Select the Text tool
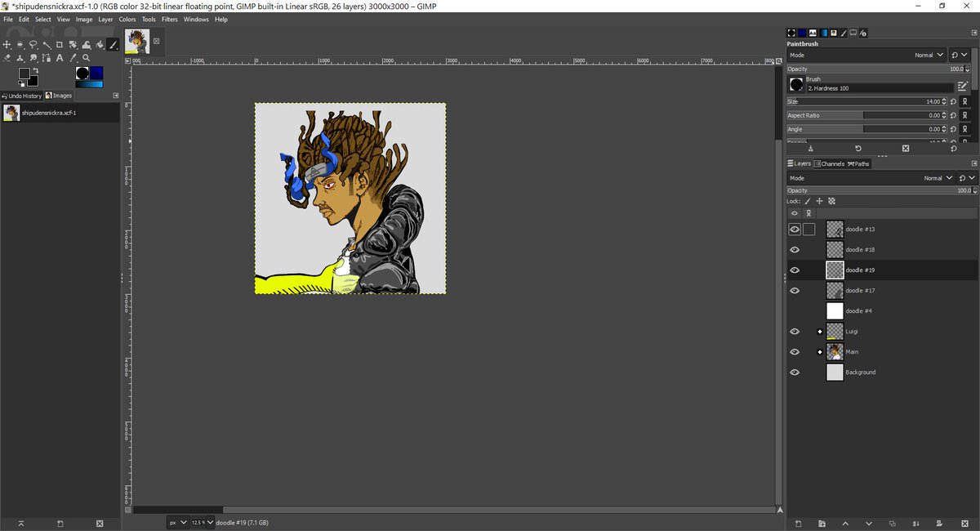The width and height of the screenshot is (980, 531). [x=60, y=58]
